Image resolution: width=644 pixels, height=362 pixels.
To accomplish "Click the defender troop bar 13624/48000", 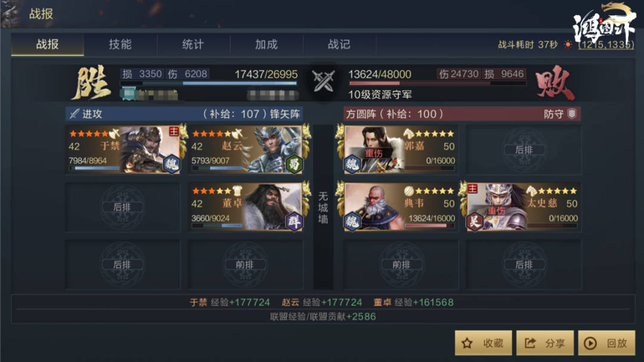I will pyautogui.click(x=438, y=83).
